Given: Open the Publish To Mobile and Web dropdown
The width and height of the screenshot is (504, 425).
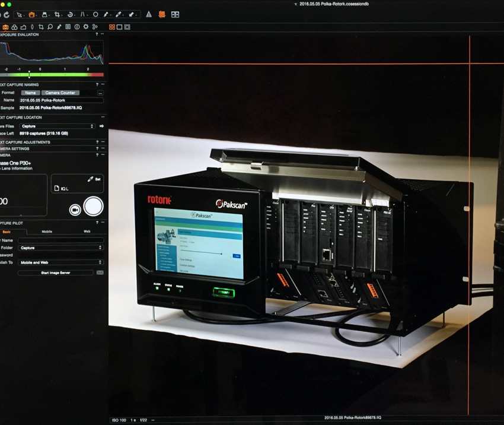Looking at the screenshot, I should click(x=60, y=262).
